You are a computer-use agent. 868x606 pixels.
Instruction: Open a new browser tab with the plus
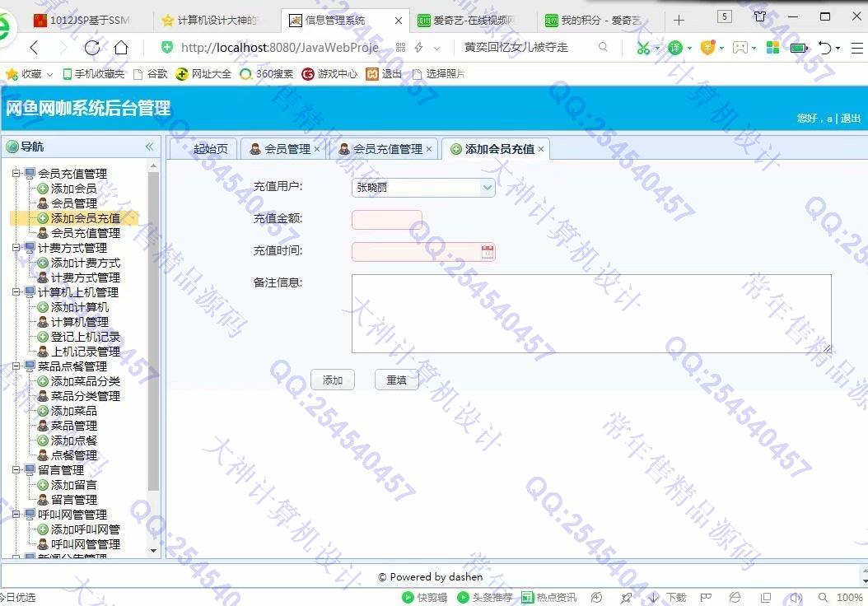[x=679, y=21]
